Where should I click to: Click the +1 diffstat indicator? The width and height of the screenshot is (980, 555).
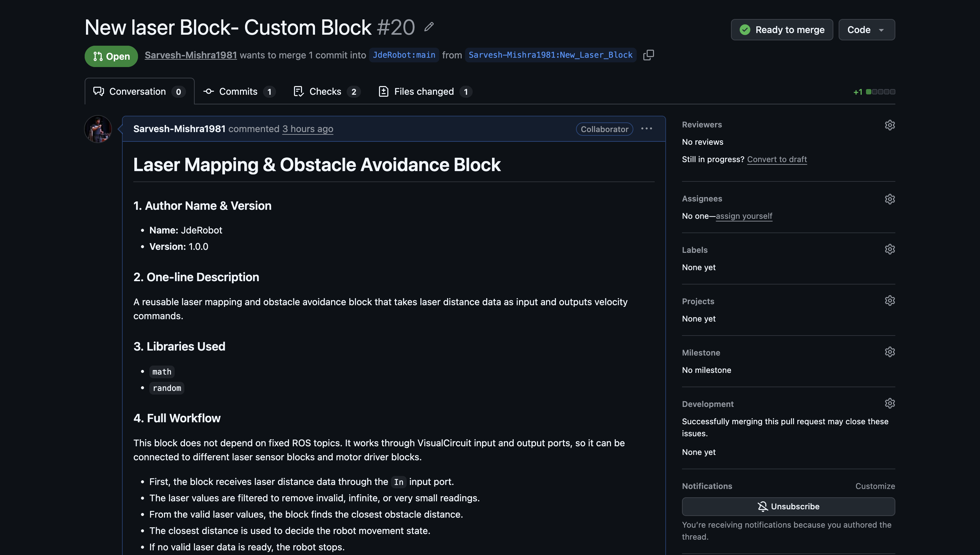(874, 92)
